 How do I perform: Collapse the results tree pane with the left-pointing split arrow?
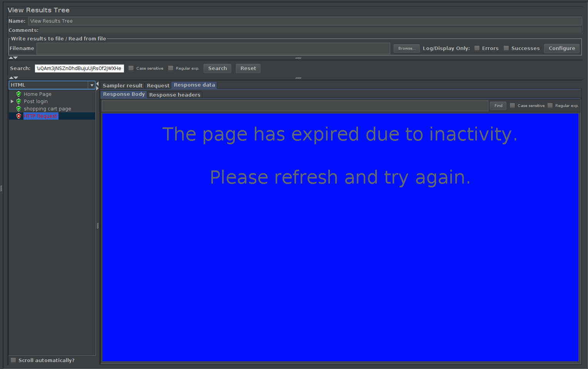(97, 83)
